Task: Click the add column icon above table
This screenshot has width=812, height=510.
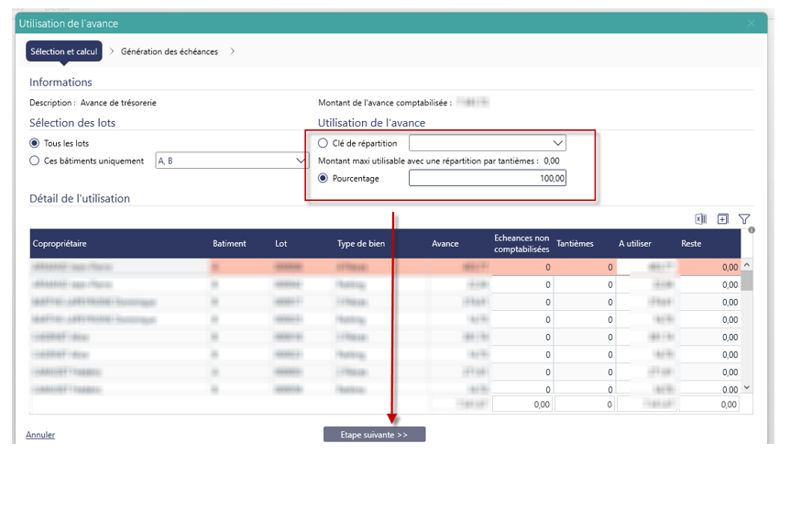Action: [x=722, y=219]
